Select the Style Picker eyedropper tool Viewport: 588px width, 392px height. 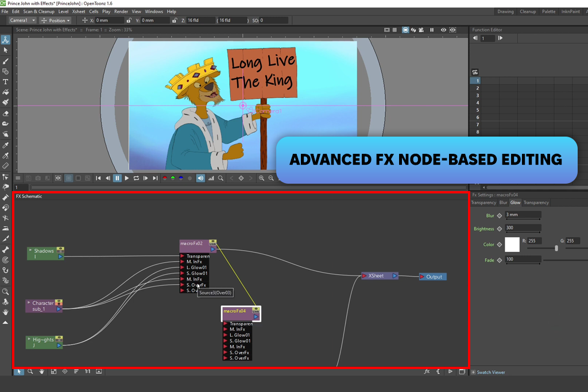click(x=6, y=145)
